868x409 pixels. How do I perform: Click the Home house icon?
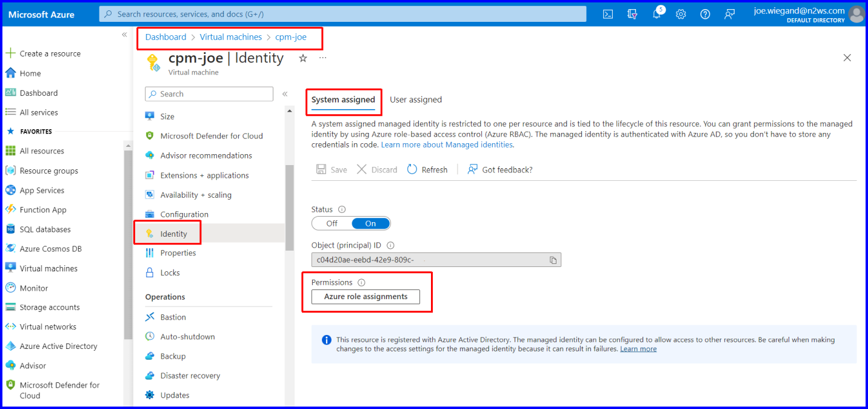pyautogui.click(x=10, y=73)
